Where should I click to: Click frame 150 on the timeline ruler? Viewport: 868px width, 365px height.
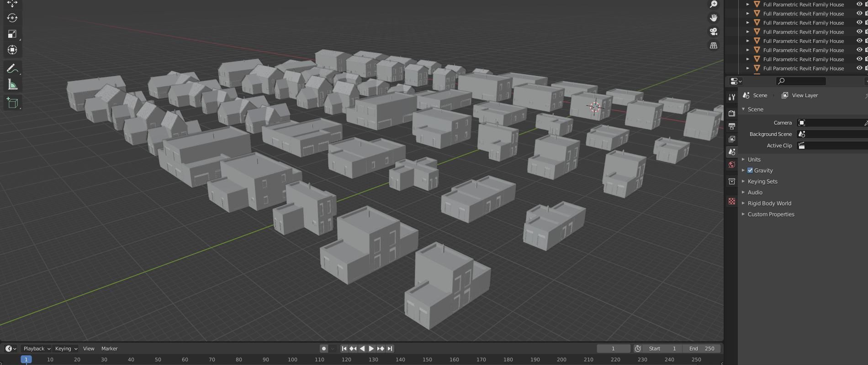click(x=427, y=360)
